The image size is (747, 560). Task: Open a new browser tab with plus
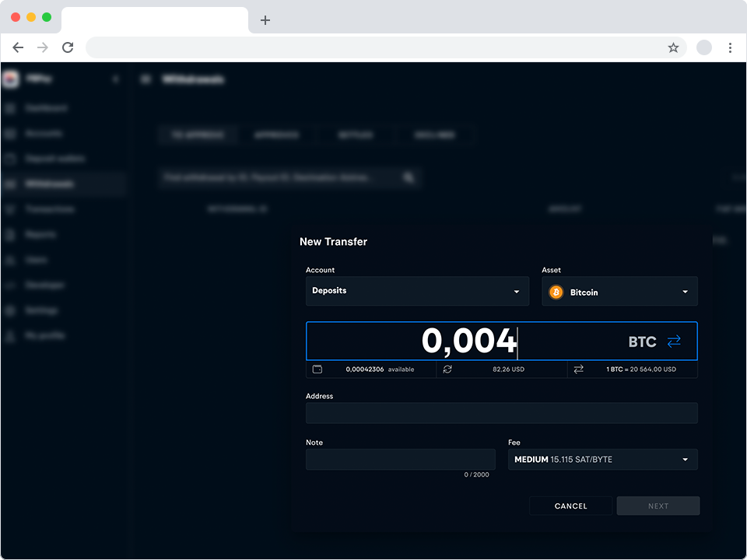pyautogui.click(x=265, y=20)
